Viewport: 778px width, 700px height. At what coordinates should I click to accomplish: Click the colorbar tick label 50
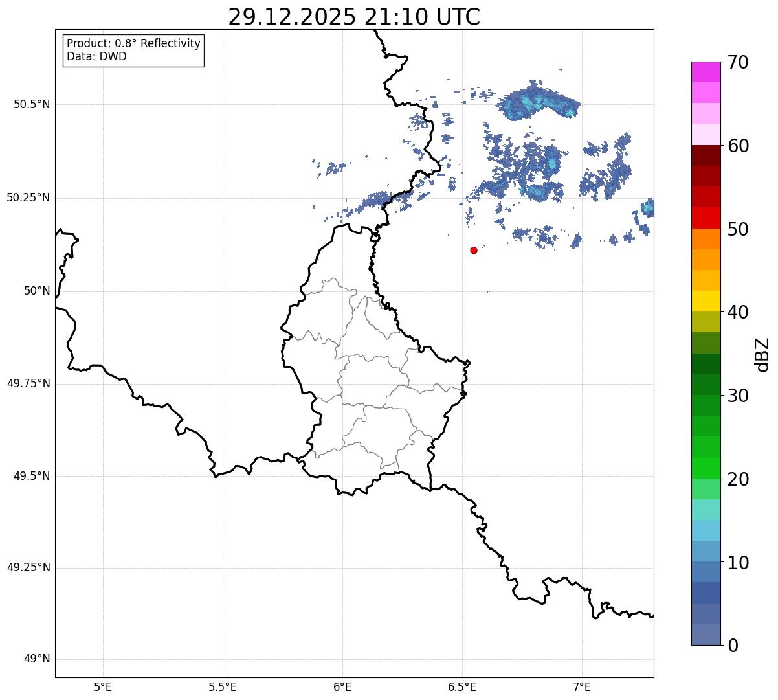pyautogui.click(x=738, y=229)
